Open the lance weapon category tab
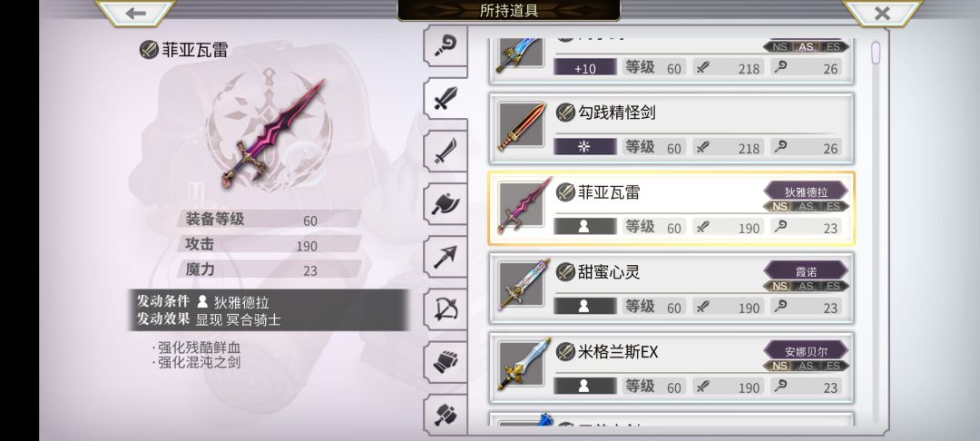 [x=446, y=256]
